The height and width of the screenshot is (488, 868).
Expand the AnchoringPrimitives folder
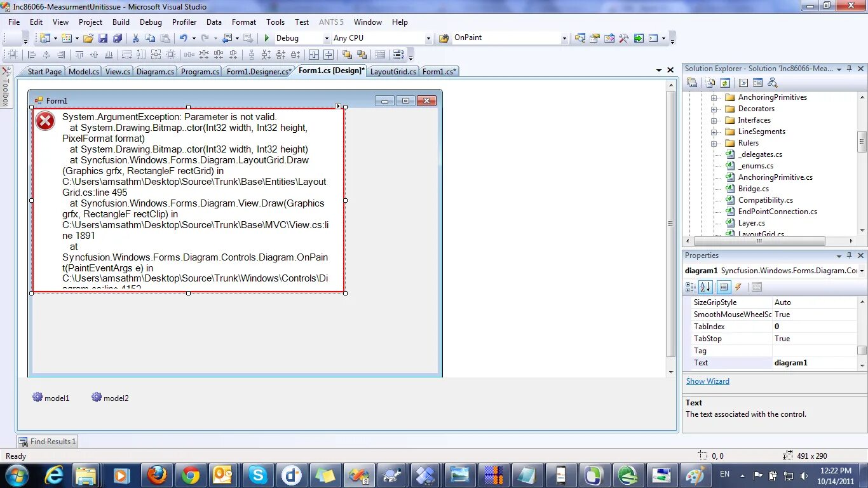click(714, 98)
